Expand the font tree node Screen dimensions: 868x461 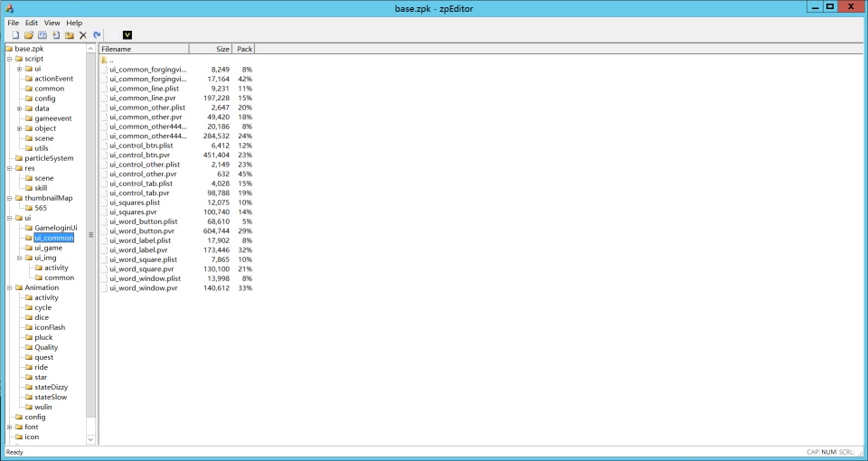point(9,428)
